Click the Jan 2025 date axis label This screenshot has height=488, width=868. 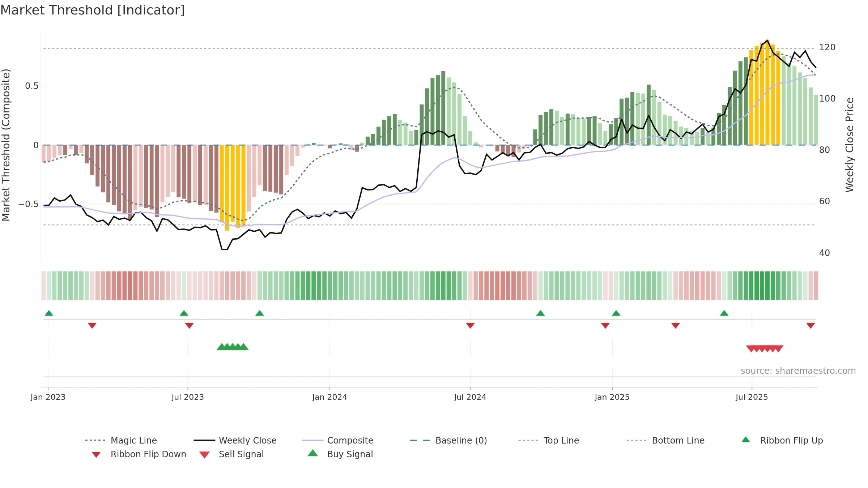coord(612,397)
